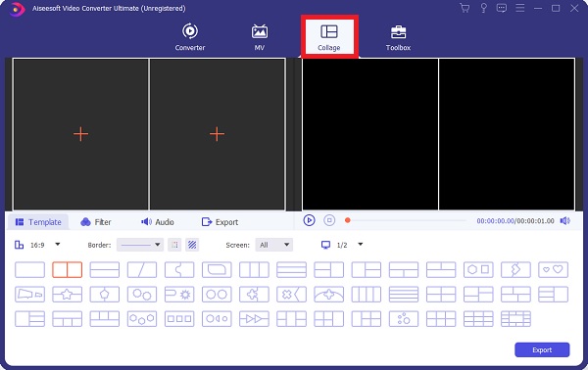This screenshot has width=588, height=370.
Task: Select the star center template
Action: (67, 295)
